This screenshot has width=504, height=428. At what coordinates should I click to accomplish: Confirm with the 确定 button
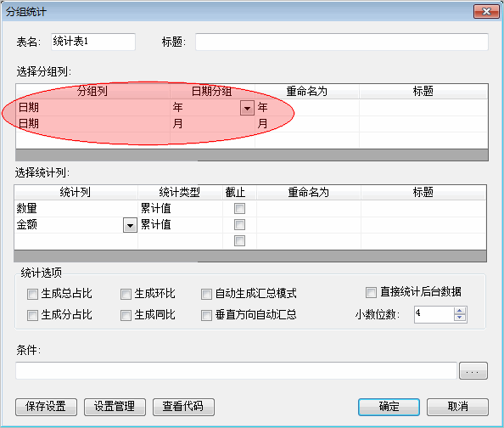[389, 407]
